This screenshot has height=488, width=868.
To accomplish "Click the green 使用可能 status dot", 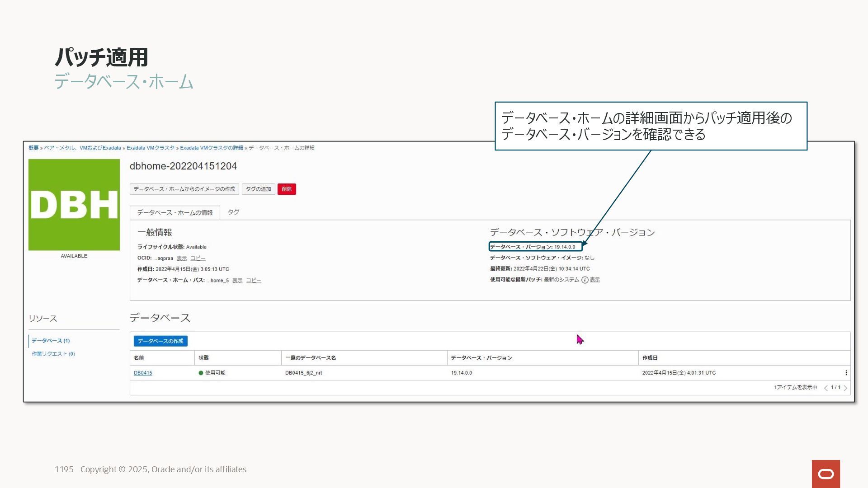I will (x=201, y=373).
